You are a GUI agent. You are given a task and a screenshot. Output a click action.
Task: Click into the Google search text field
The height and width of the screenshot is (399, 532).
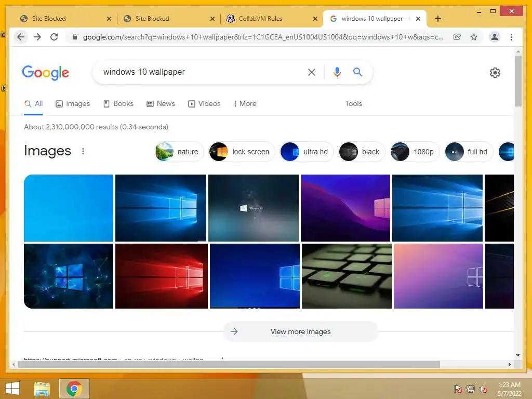[x=200, y=72]
